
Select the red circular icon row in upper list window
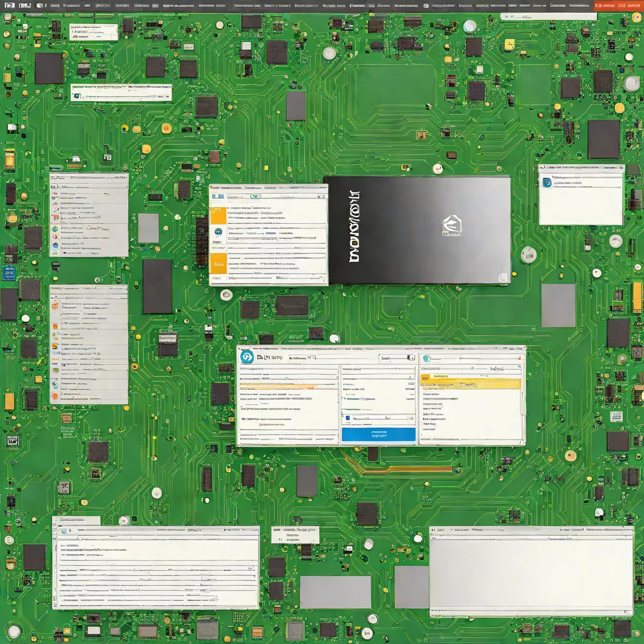pos(89,237)
